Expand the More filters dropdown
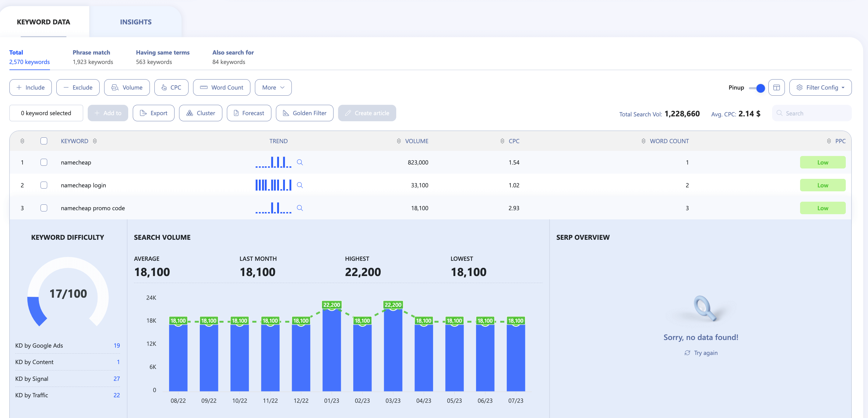 [273, 87]
